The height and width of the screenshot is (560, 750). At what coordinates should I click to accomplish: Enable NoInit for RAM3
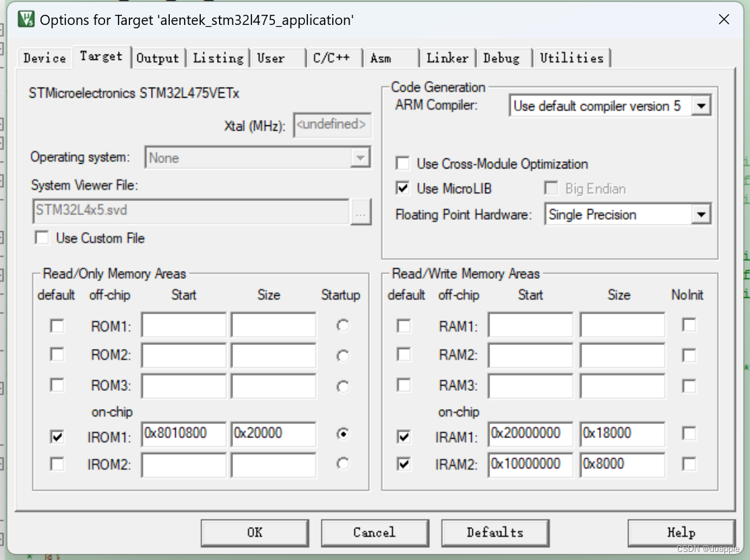[689, 386]
